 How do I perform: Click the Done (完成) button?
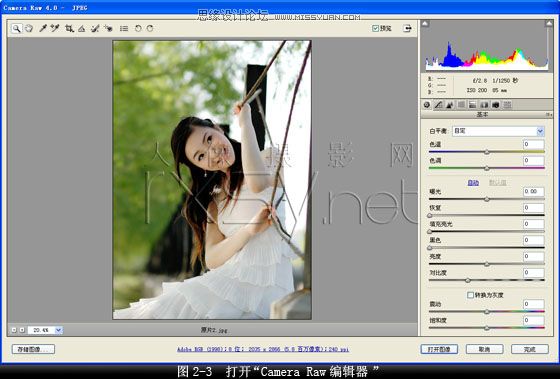point(530,349)
